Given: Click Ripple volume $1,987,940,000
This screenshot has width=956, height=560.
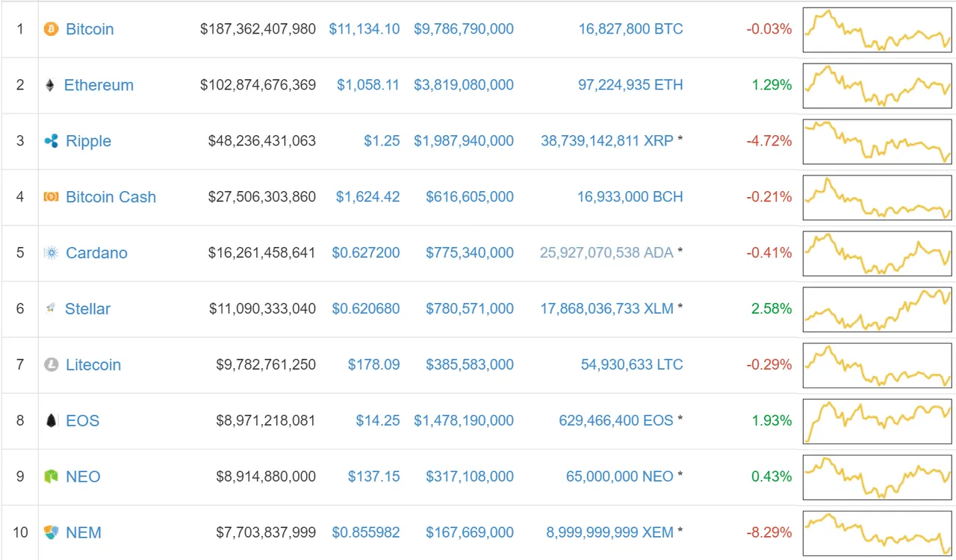Looking at the screenshot, I should (464, 141).
